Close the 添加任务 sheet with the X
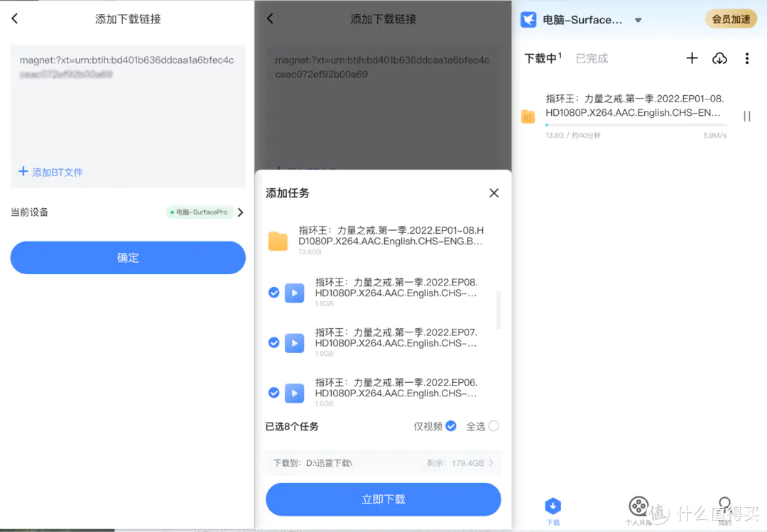The width and height of the screenshot is (767, 532). click(494, 192)
